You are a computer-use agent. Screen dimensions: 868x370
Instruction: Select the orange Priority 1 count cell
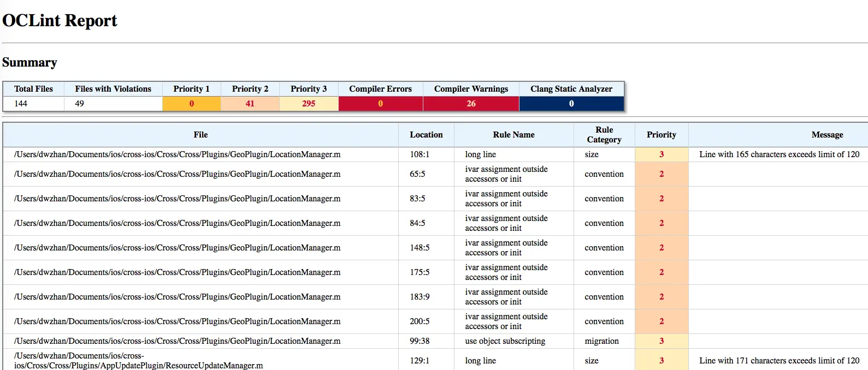[x=192, y=104]
